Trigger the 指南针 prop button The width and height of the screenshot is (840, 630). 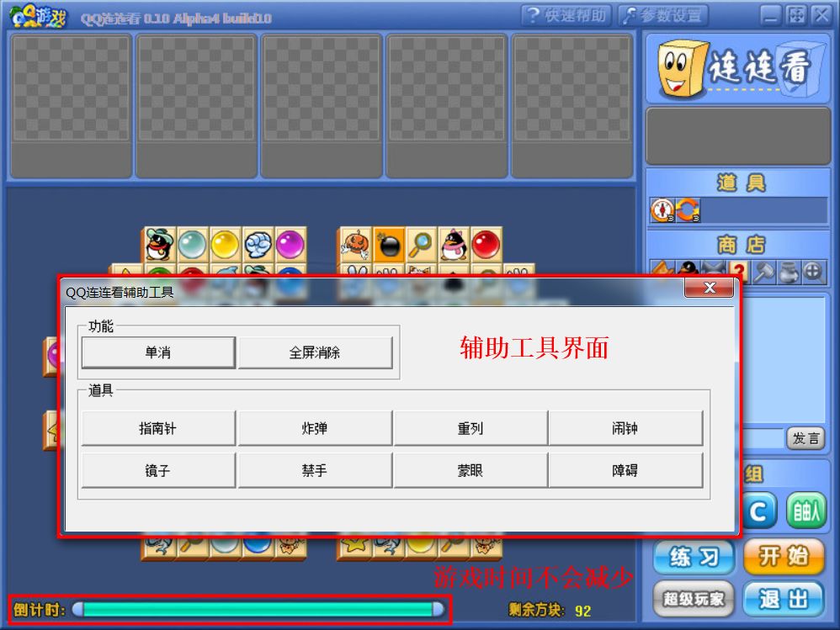pyautogui.click(x=158, y=428)
